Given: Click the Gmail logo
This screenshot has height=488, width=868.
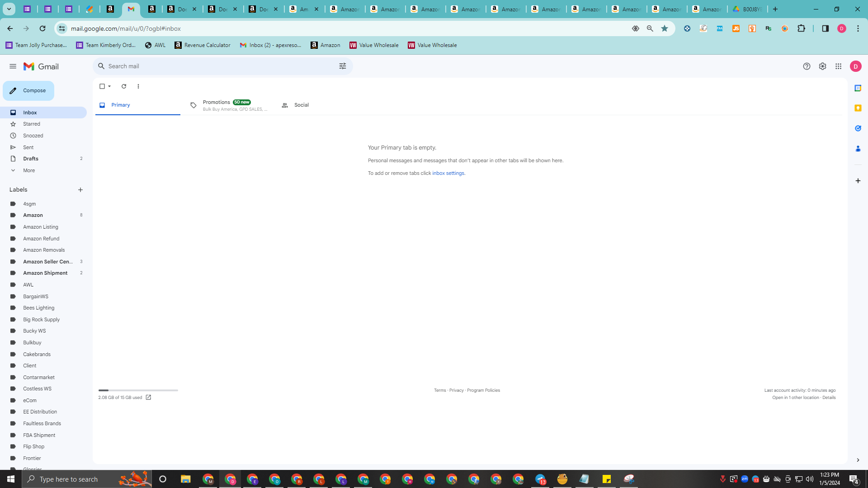Looking at the screenshot, I should [41, 66].
